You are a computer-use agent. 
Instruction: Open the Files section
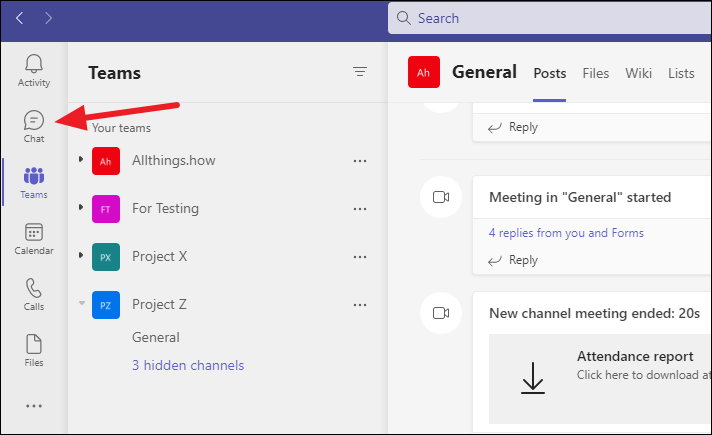(34, 350)
